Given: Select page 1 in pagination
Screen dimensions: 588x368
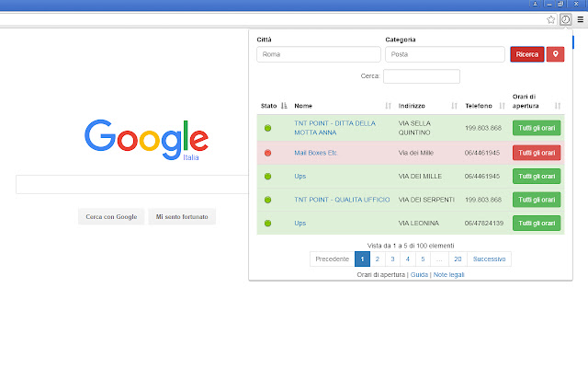Looking at the screenshot, I should (x=362, y=259).
